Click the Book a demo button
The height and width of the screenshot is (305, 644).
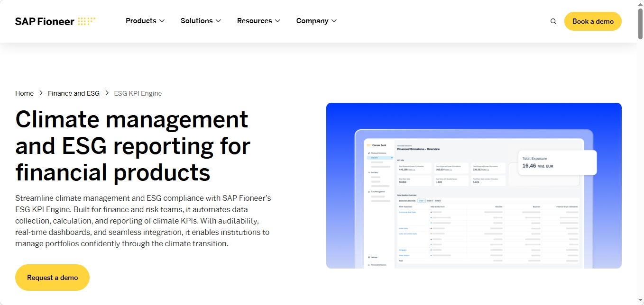pos(593,21)
